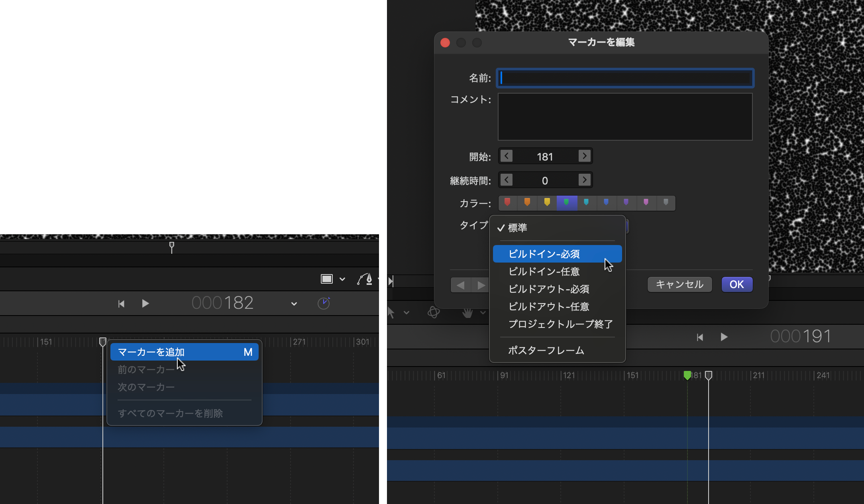The image size is (864, 504).
Task: Open dropdown arrow next to rectangle tool
Action: (x=342, y=279)
